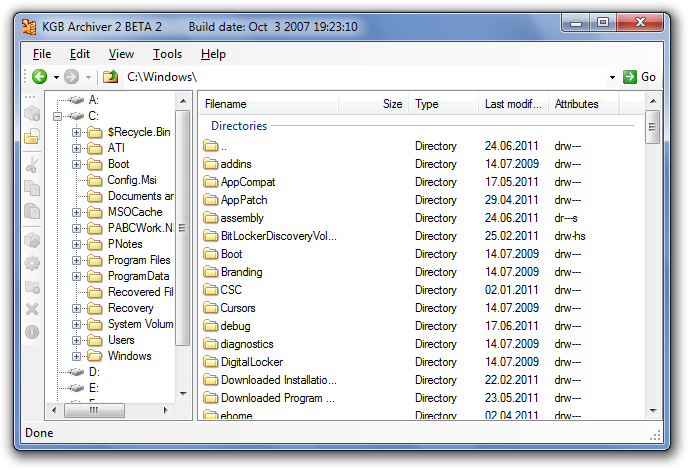Open the File menu
Image resolution: width=689 pixels, height=470 pixels.
(42, 54)
